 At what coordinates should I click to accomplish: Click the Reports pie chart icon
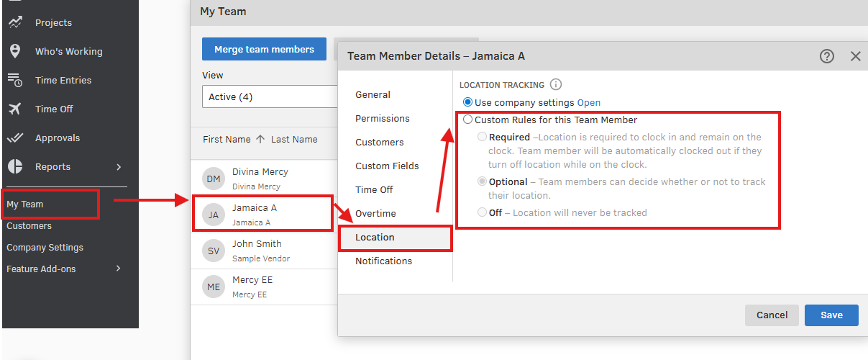tap(15, 166)
